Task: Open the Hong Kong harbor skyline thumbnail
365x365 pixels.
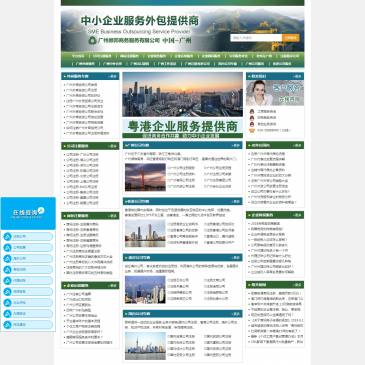Action: 145,289
